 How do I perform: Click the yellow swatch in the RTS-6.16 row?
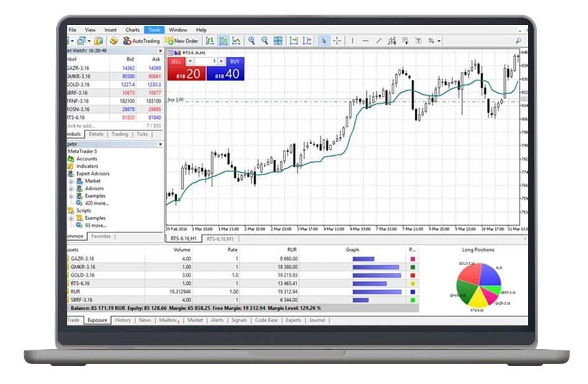point(412,284)
